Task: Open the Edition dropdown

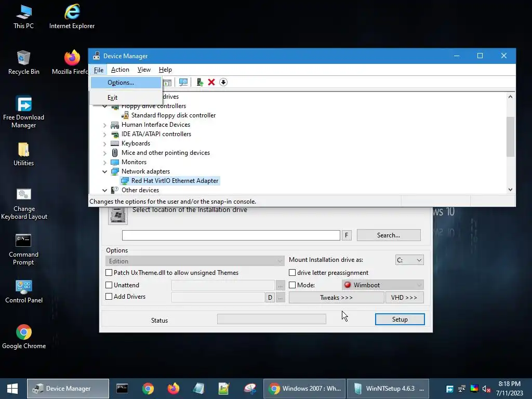Action: pyautogui.click(x=195, y=261)
